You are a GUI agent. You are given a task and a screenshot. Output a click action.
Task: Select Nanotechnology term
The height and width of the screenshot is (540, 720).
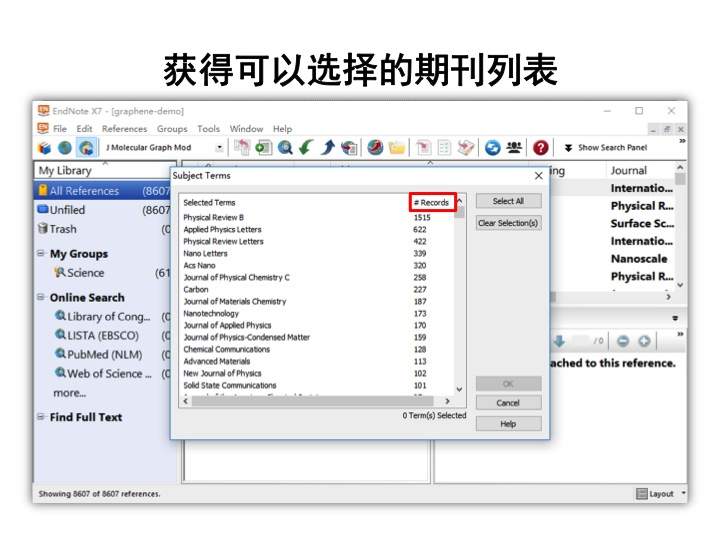coord(211,314)
